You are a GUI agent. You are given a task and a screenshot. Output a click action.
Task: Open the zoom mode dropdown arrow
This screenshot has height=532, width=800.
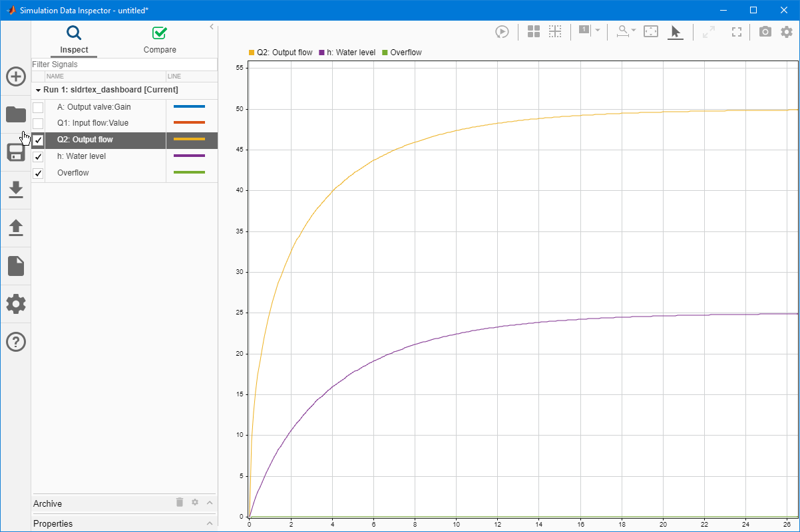(633, 31)
